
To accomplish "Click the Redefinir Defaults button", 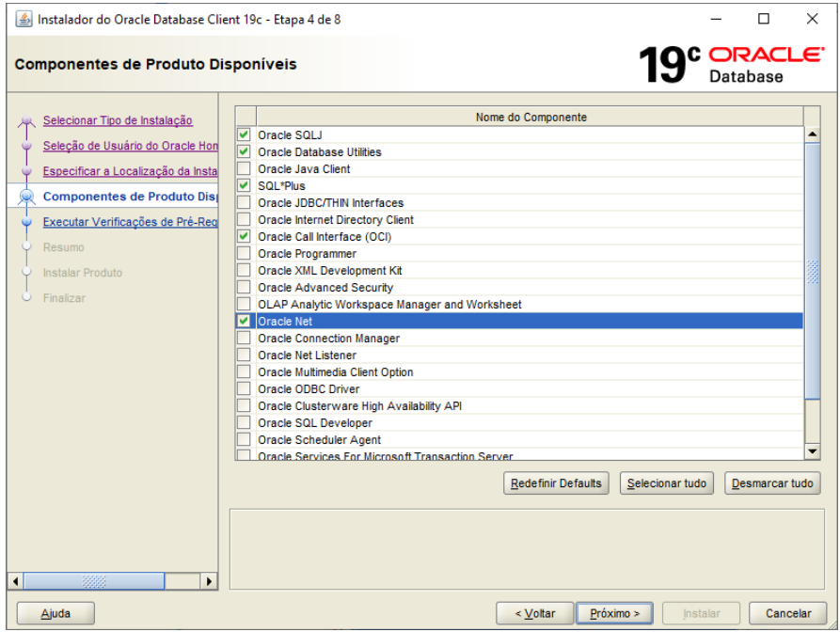I will coord(556,483).
